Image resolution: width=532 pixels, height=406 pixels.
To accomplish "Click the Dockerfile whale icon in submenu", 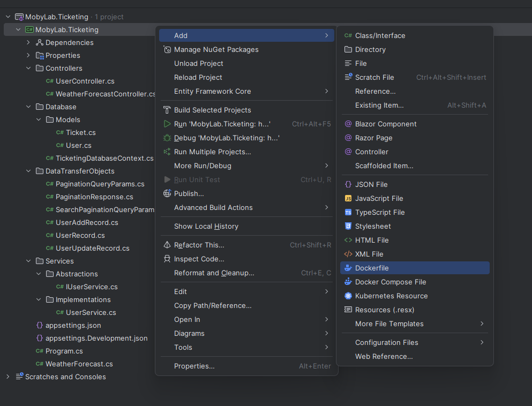I will pyautogui.click(x=348, y=268).
